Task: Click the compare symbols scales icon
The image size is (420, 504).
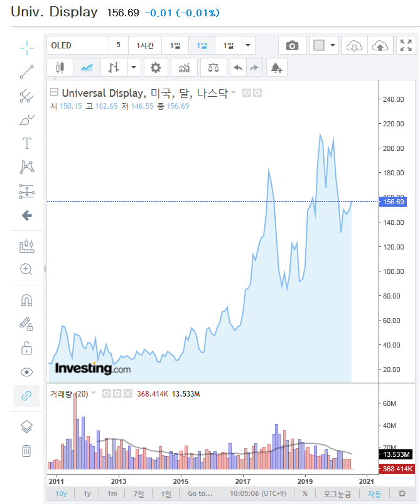Action: coord(213,67)
